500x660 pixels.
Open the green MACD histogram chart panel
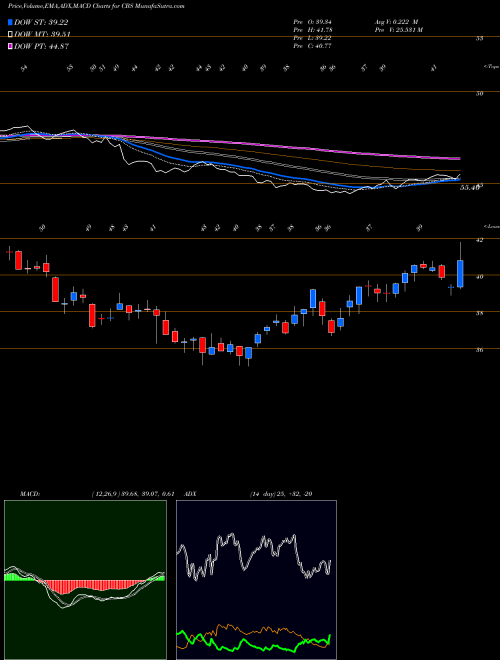(x=85, y=580)
